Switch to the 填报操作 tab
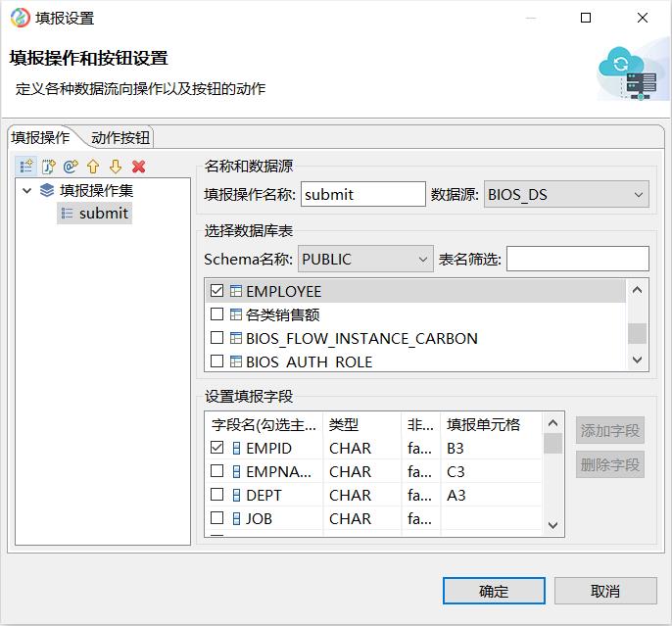The height and width of the screenshot is (626, 672). [x=40, y=138]
